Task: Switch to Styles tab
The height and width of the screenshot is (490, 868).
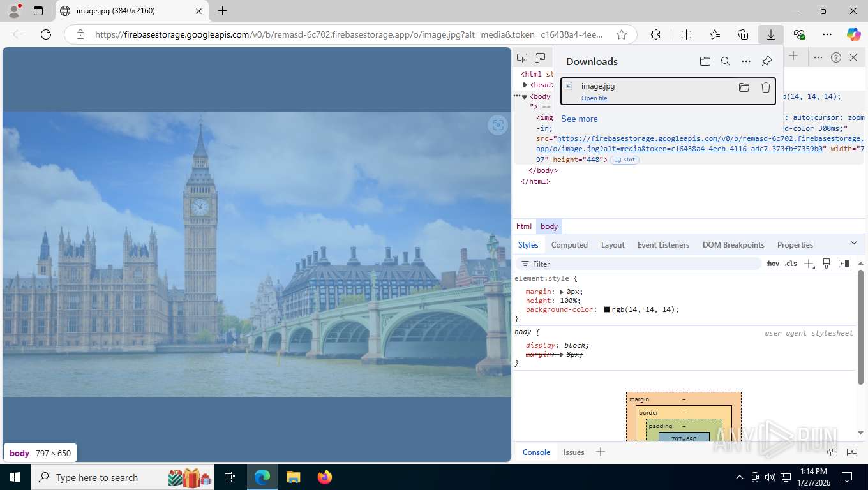Action: [x=528, y=245]
